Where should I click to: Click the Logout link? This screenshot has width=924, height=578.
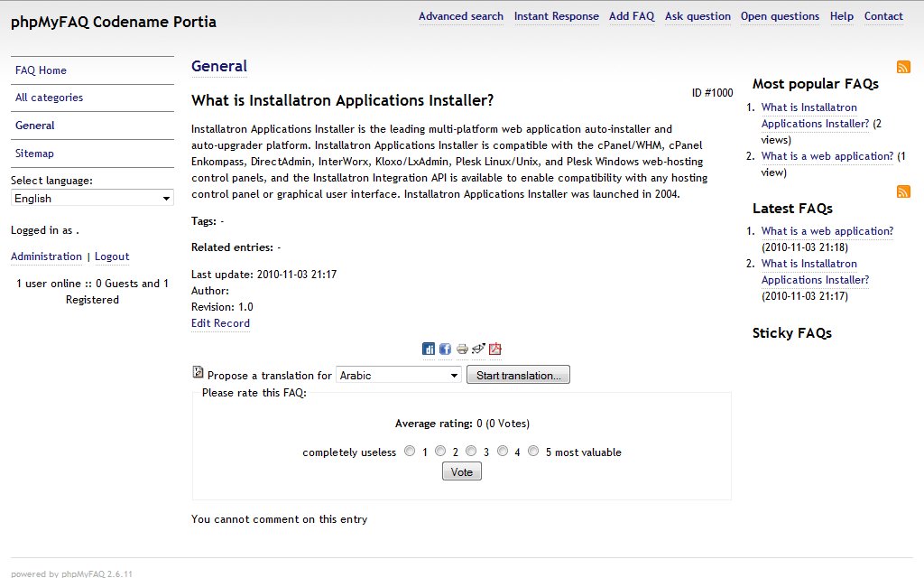(112, 256)
